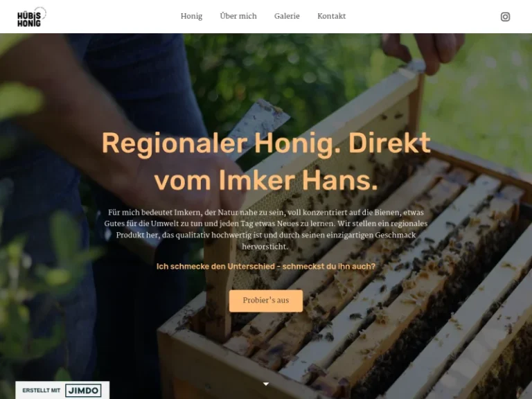The image size is (532, 399).
Task: Click the line 'vom Imker Hans.'
Action: [x=266, y=180]
